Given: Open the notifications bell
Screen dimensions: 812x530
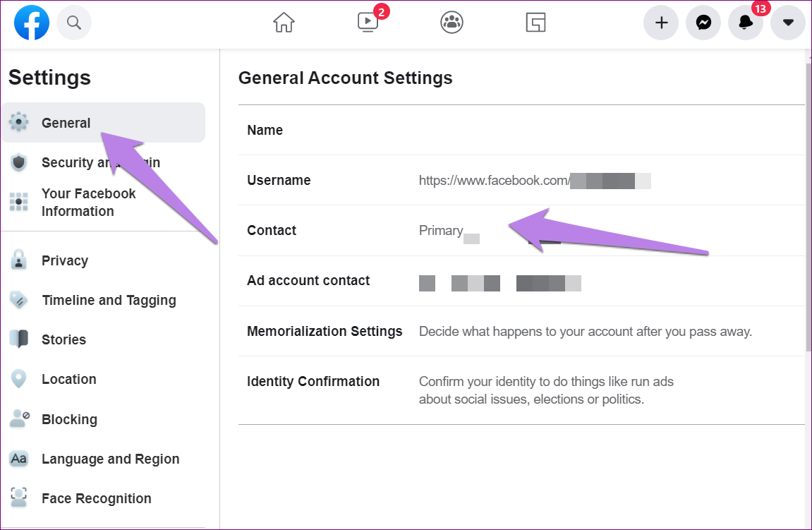Looking at the screenshot, I should point(746,23).
